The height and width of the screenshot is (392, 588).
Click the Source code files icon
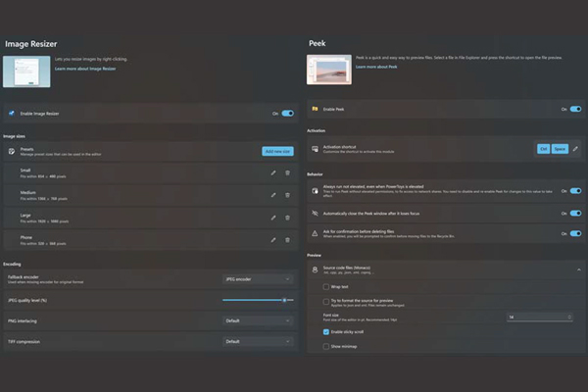pos(315,269)
